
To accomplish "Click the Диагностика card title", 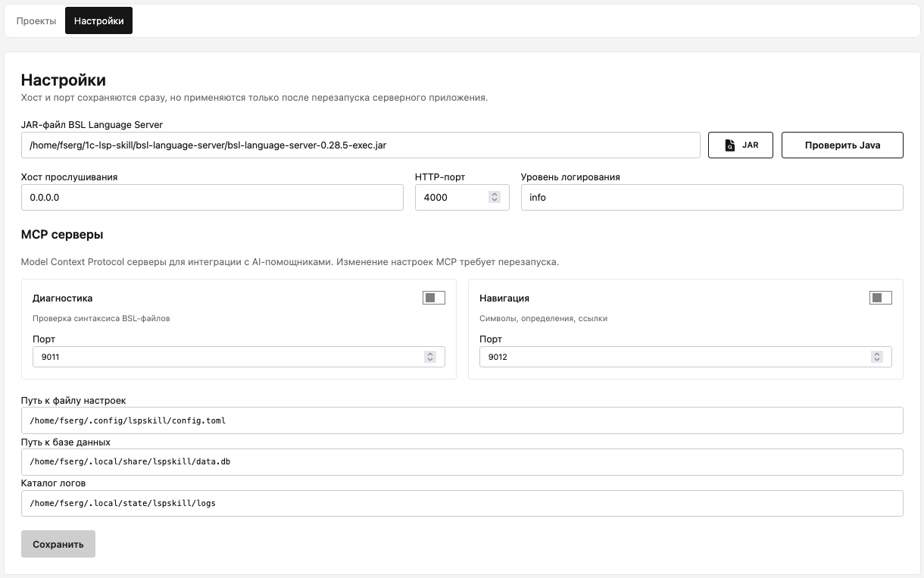I will click(63, 298).
